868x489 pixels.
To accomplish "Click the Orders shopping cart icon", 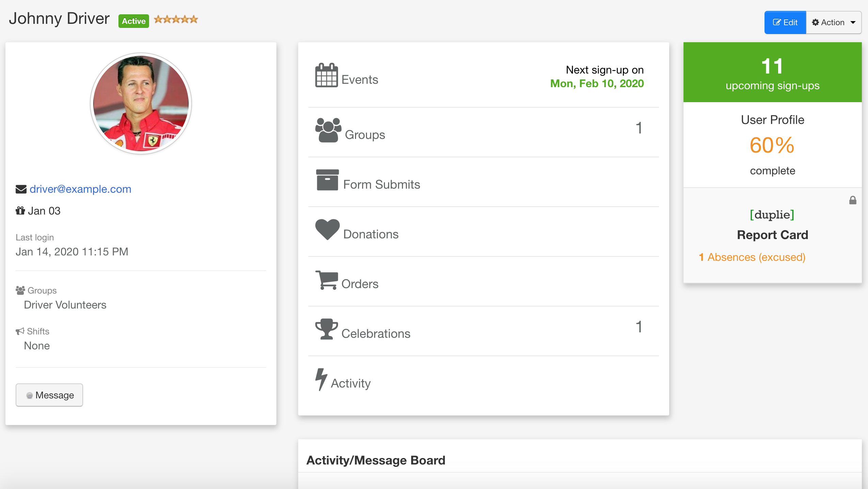I will [x=327, y=280].
